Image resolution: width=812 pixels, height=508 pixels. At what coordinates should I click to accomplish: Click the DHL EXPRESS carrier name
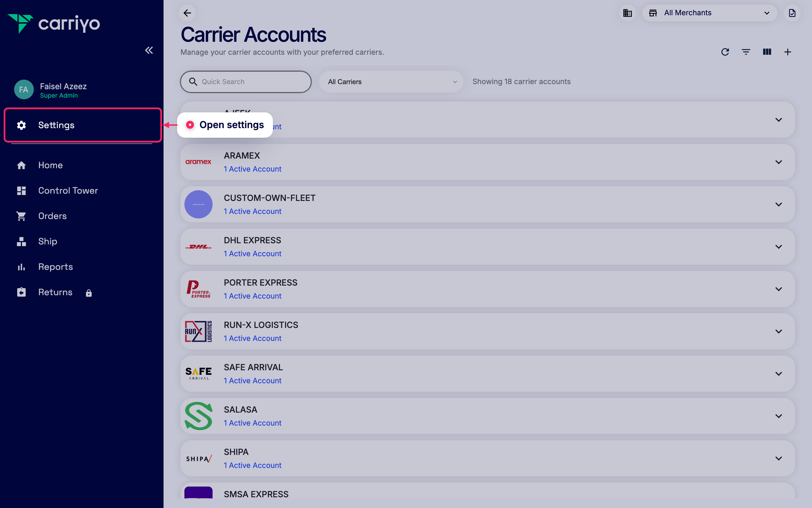252,240
